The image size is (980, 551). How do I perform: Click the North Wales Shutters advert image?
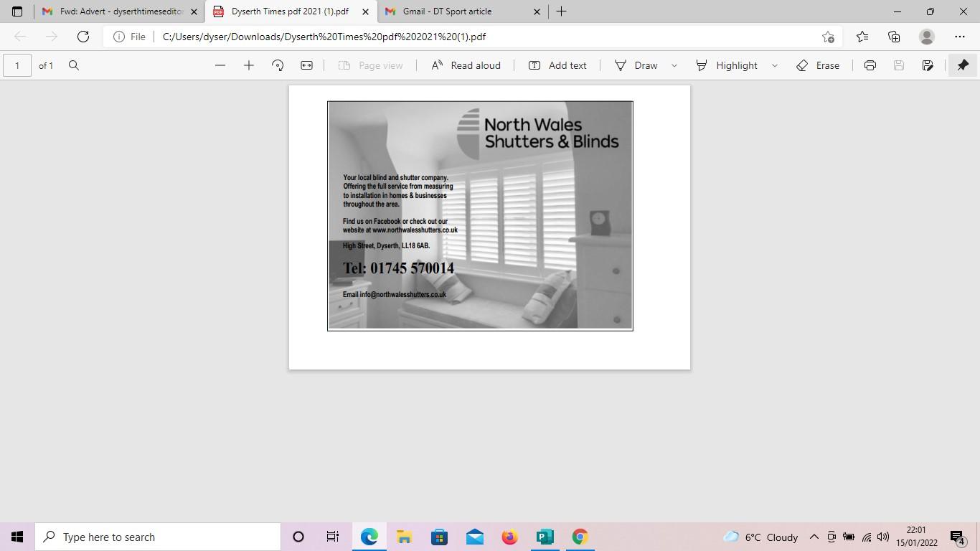click(480, 216)
